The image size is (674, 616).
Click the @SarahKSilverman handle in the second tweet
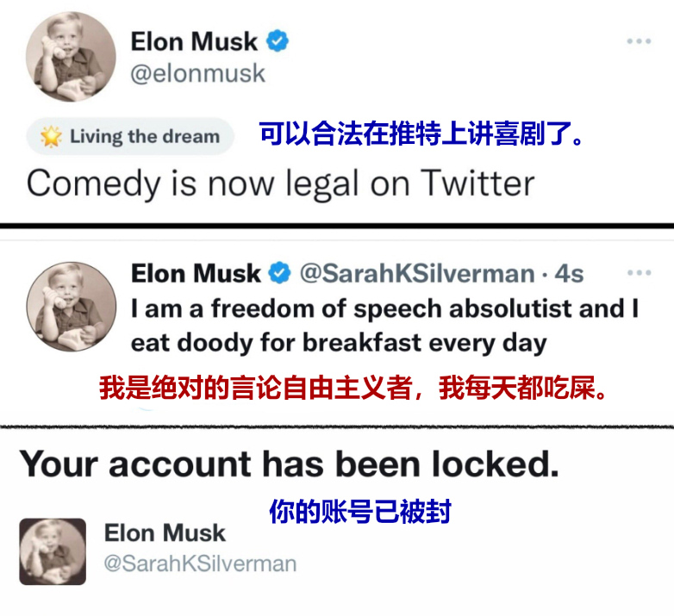pos(417,273)
